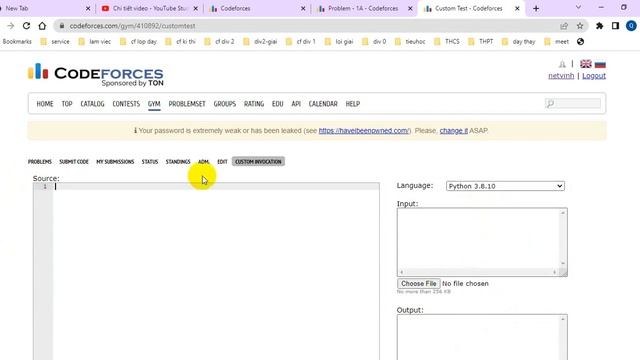
Task: Go to the MY SUBMISSIONS contest tab
Action: (115, 162)
